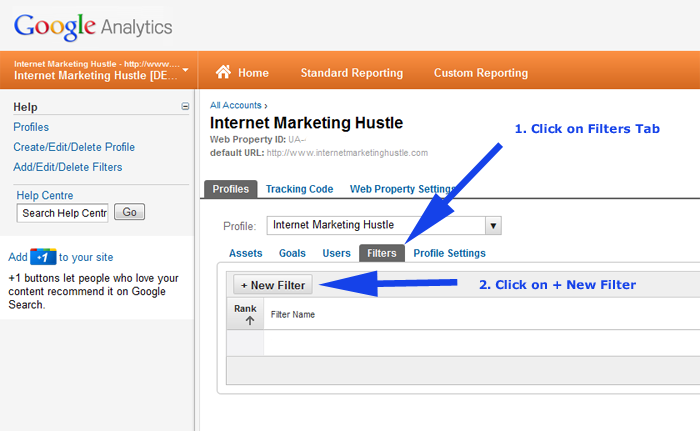Collapse the Help panel minus icon
The width and height of the screenshot is (700, 431).
click(185, 106)
